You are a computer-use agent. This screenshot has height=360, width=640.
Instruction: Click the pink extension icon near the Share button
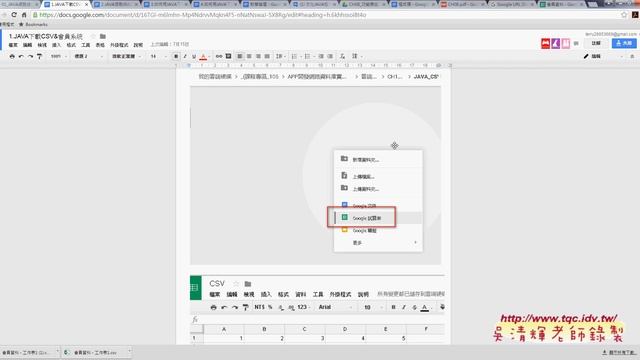point(566,43)
